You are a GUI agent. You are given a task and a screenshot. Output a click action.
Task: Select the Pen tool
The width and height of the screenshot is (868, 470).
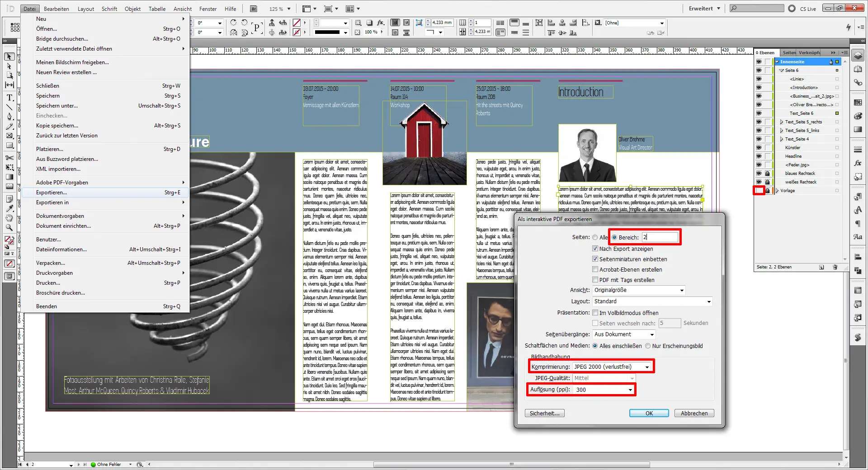(x=9, y=117)
